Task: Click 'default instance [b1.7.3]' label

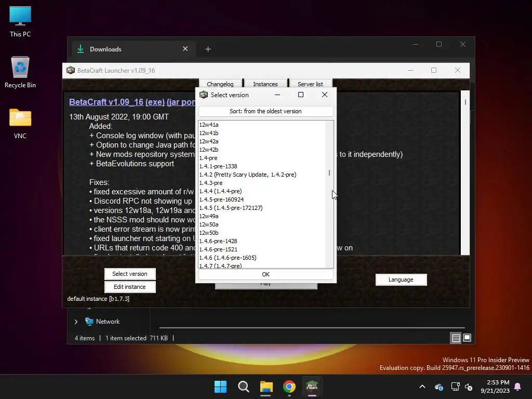Action: 98,299
